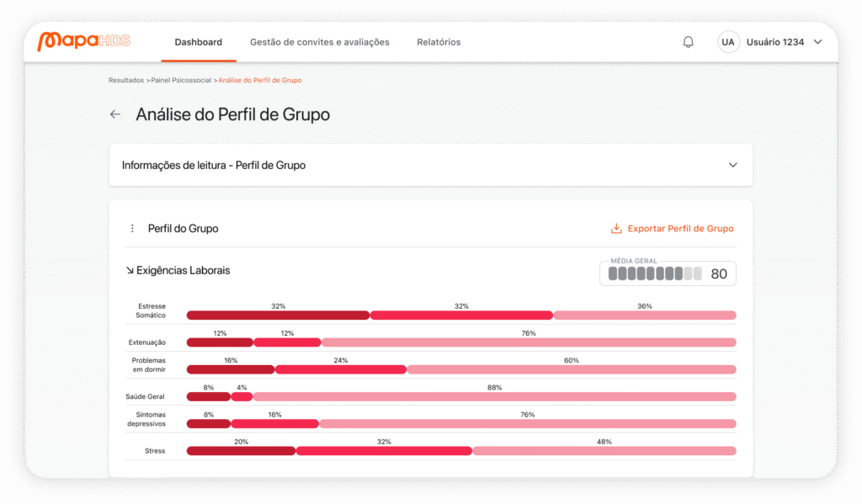
Task: Click the Painel Psicossocial breadcrumb
Action: pyautogui.click(x=181, y=80)
